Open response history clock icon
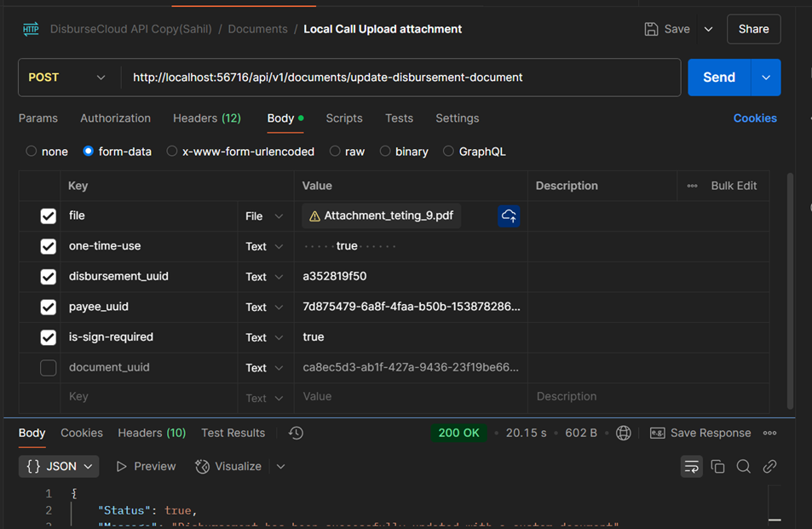 pyautogui.click(x=296, y=433)
